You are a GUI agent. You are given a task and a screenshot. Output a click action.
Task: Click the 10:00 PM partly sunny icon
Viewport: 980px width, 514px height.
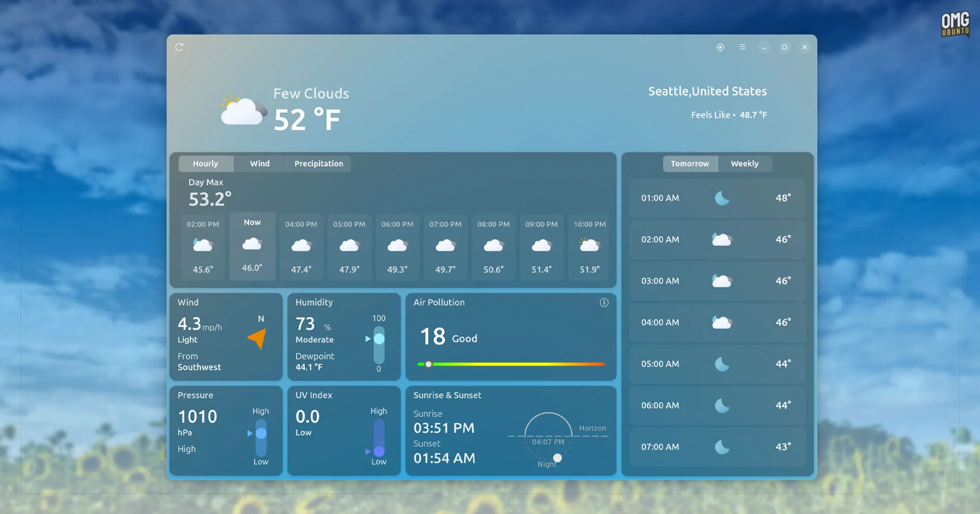pyautogui.click(x=590, y=246)
